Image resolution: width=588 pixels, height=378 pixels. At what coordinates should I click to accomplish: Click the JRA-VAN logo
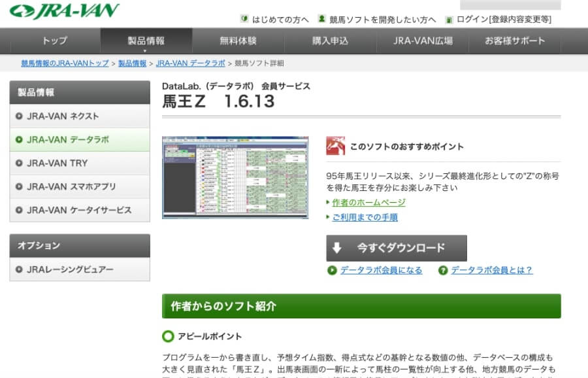(x=65, y=10)
